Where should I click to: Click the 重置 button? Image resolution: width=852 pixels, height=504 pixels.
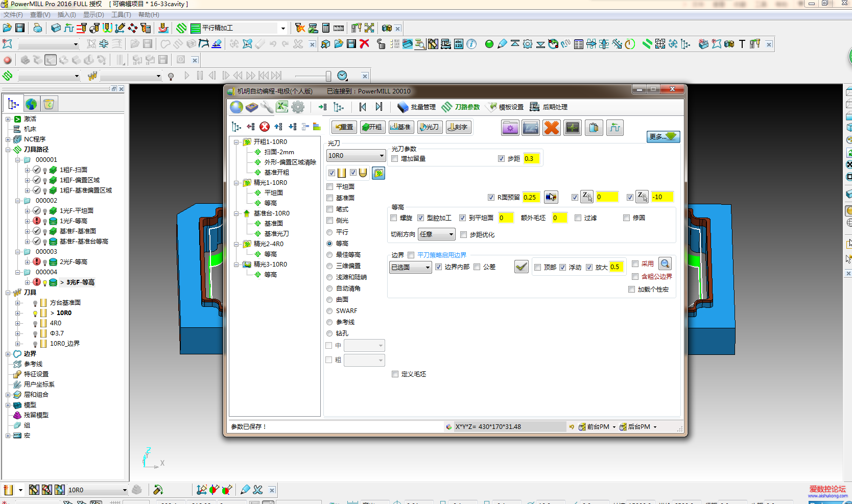pyautogui.click(x=344, y=127)
